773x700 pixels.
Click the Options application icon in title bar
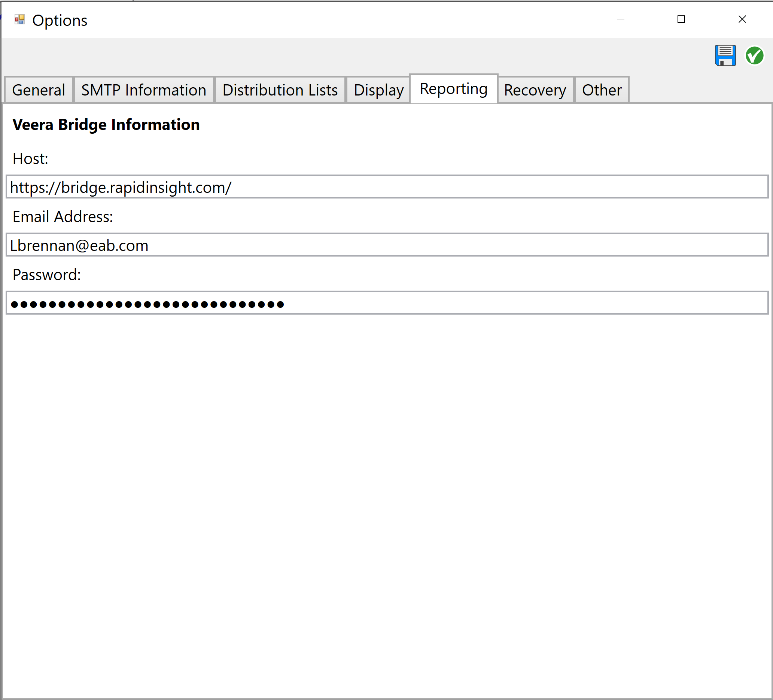(19, 19)
